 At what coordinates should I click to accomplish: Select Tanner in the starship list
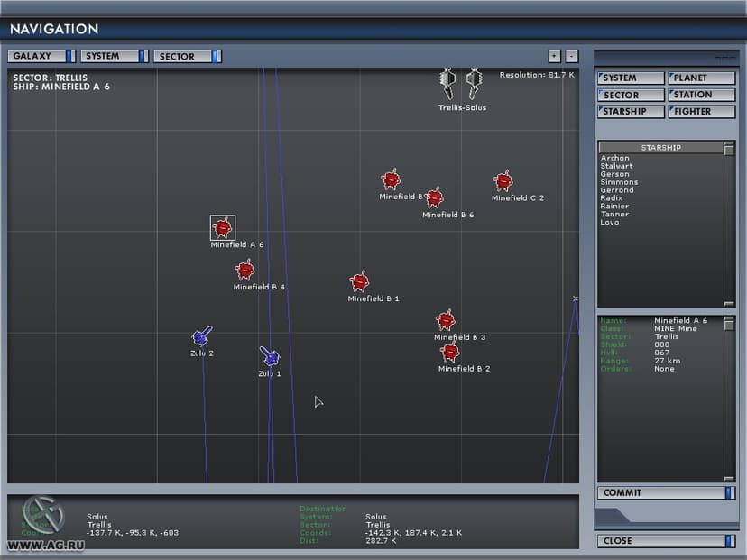tap(614, 215)
